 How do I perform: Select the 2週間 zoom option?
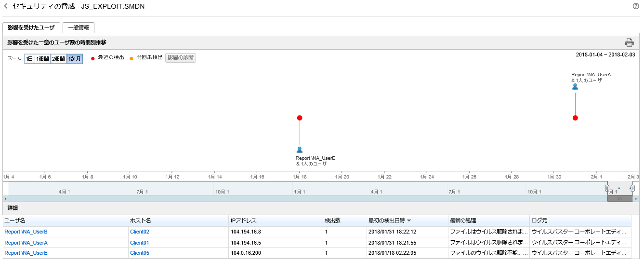58,58
